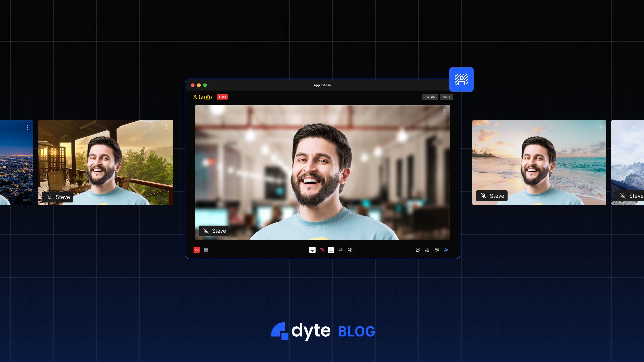644x362 pixels.
Task: Click the participant count badge showing 24
Action: tap(430, 97)
